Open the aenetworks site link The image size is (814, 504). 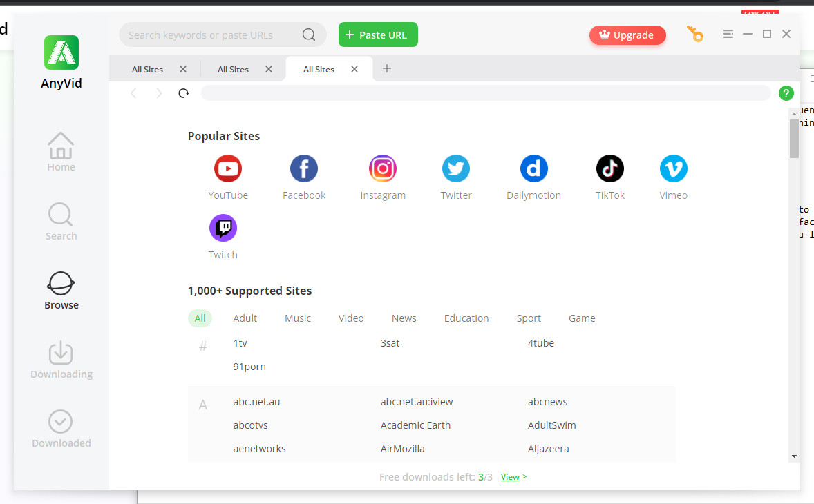pyautogui.click(x=260, y=449)
